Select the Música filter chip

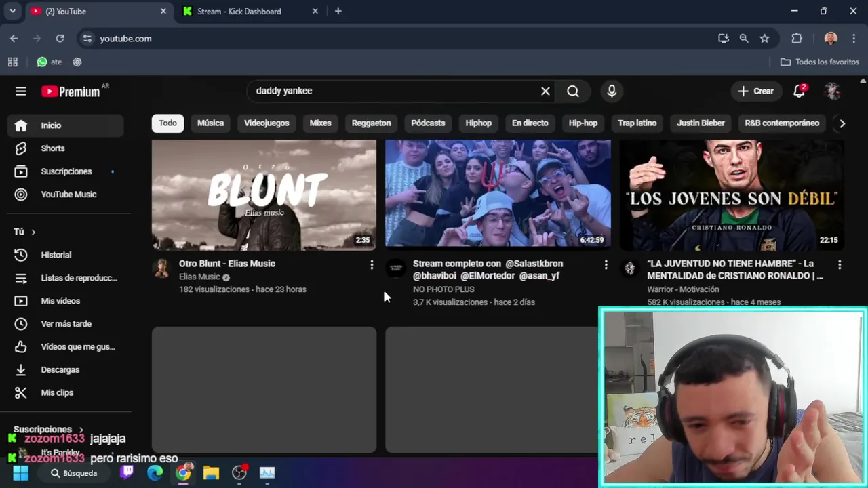click(x=210, y=123)
